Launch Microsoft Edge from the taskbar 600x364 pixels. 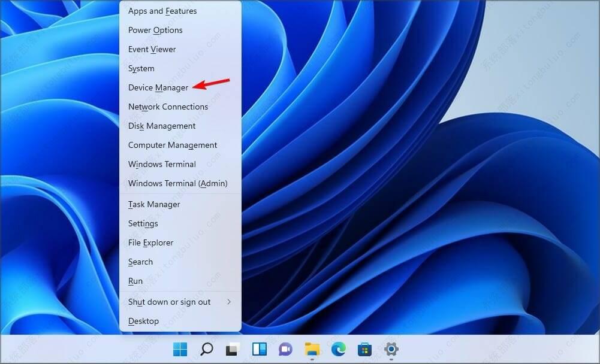click(337, 348)
